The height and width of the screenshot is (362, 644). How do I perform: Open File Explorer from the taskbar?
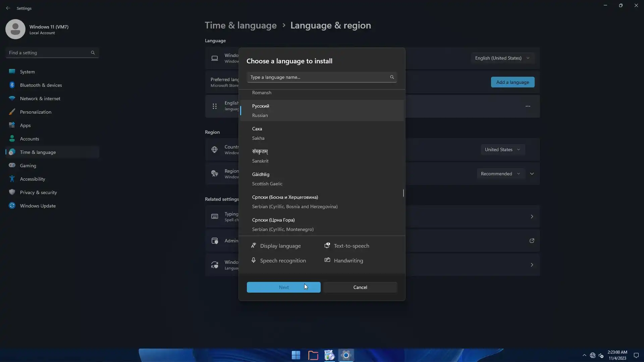pos(313,355)
